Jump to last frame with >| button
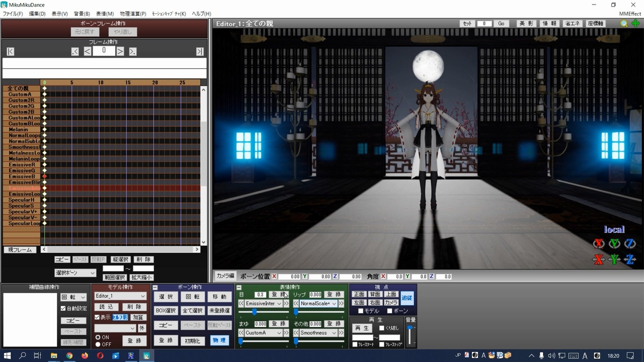 200,51
